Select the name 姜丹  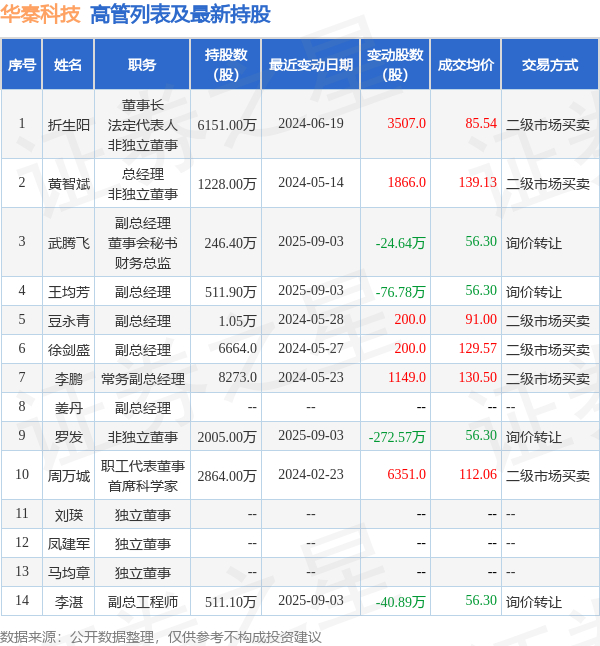(69, 407)
